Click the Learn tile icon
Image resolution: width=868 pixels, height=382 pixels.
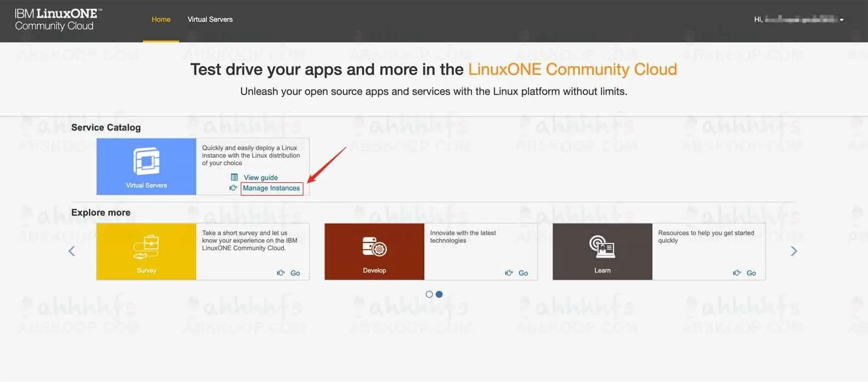(602, 246)
